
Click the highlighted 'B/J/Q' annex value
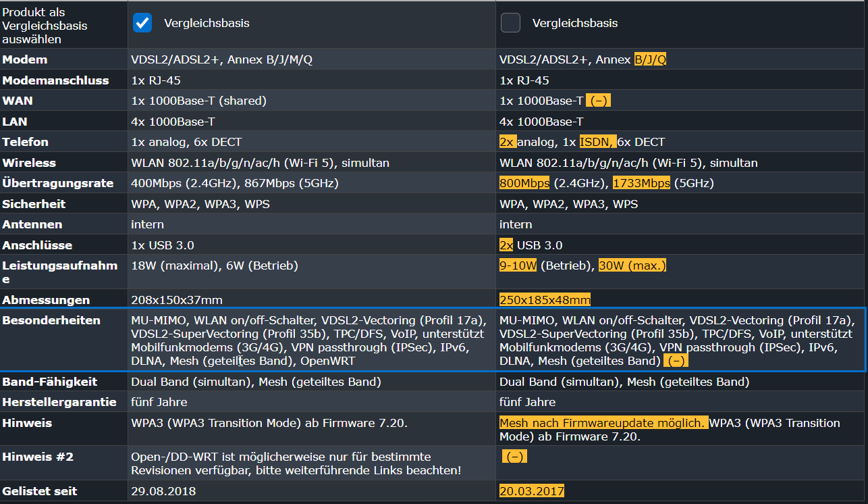[x=650, y=59]
